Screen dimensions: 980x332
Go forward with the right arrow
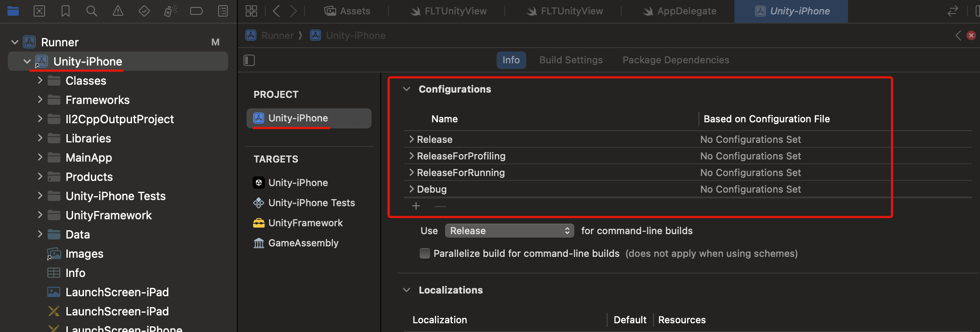pyautogui.click(x=293, y=11)
